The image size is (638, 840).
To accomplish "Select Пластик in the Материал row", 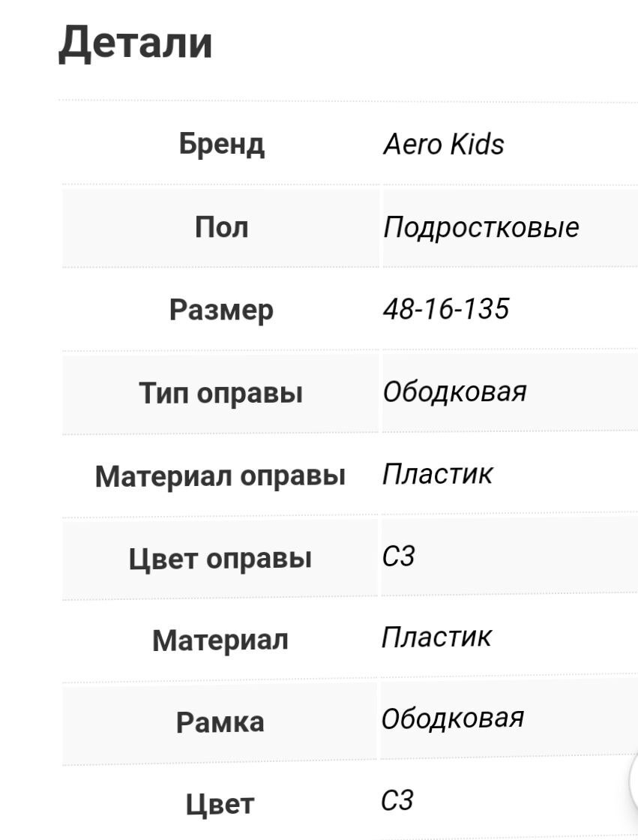I will [x=437, y=637].
